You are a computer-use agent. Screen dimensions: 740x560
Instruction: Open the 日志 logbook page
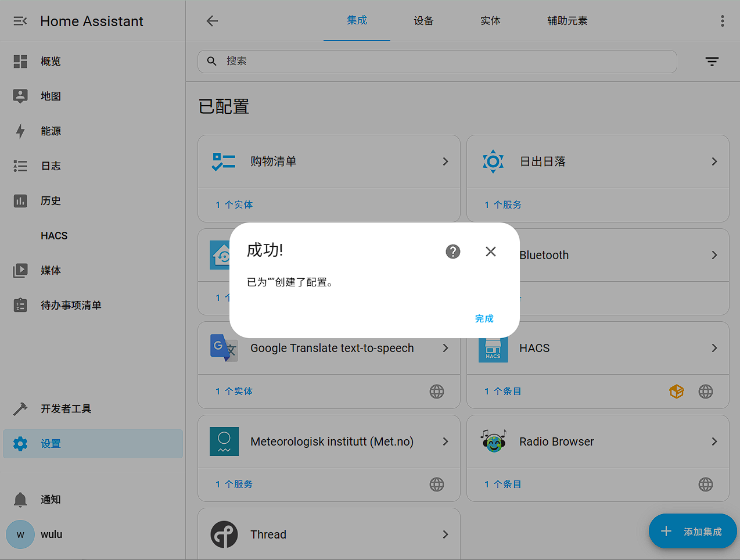click(x=93, y=166)
